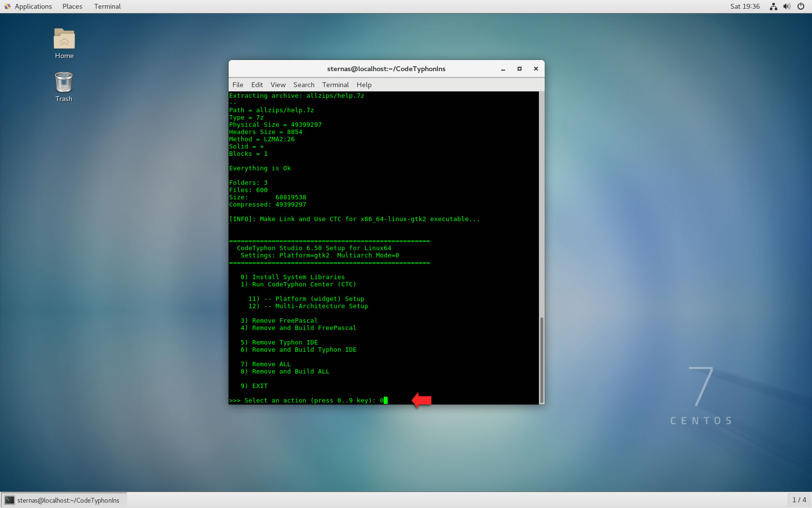Image resolution: width=812 pixels, height=508 pixels.
Task: Click the terminal vertical scrollbar thumb
Action: 542,360
